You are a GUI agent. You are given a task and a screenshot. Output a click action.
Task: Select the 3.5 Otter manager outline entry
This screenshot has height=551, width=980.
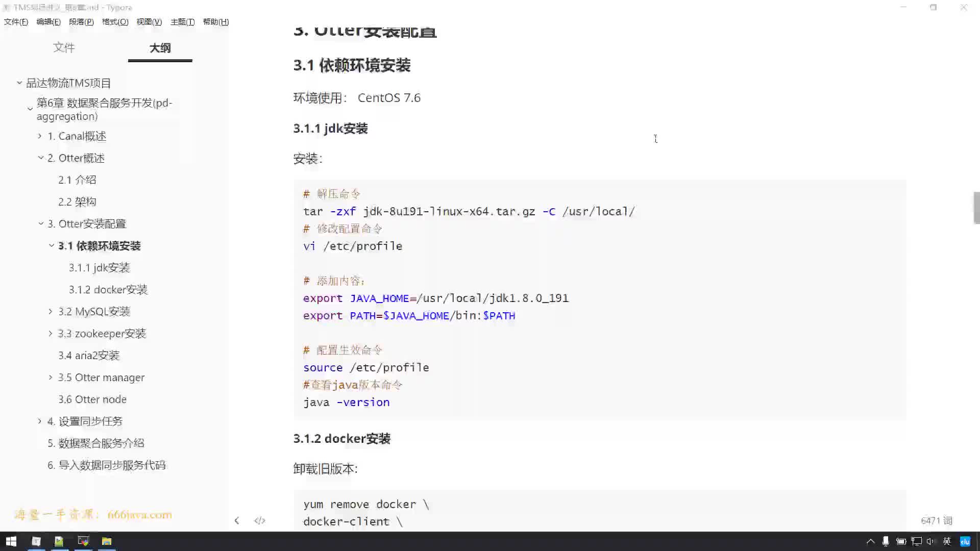101,377
